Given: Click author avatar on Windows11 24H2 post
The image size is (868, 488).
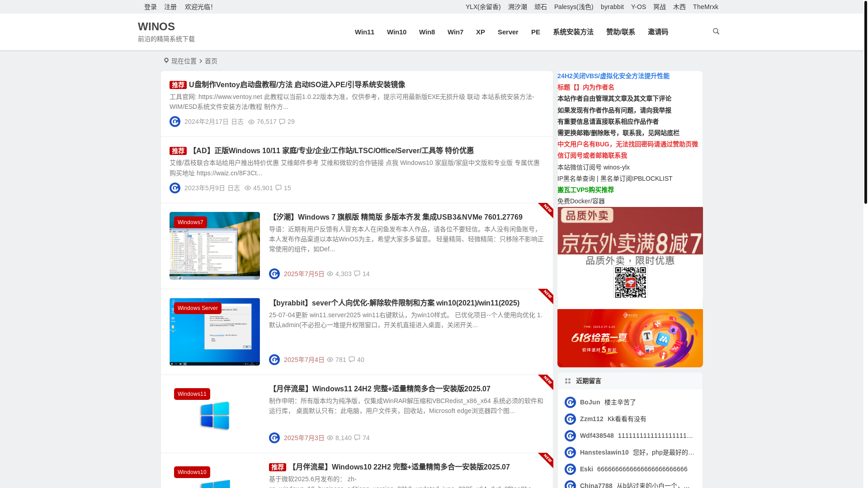Looking at the screenshot, I should click(x=274, y=438).
